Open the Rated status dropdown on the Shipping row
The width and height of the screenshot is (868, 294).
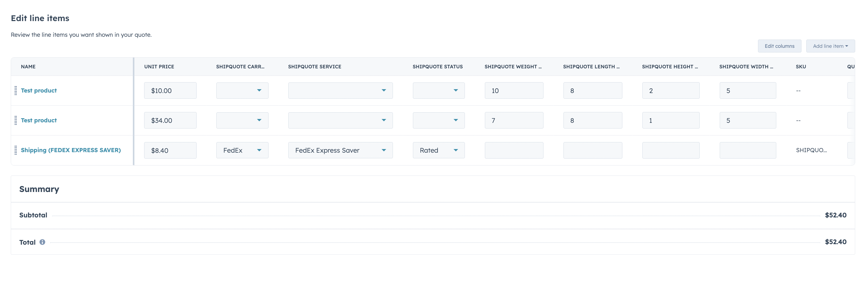tap(438, 150)
